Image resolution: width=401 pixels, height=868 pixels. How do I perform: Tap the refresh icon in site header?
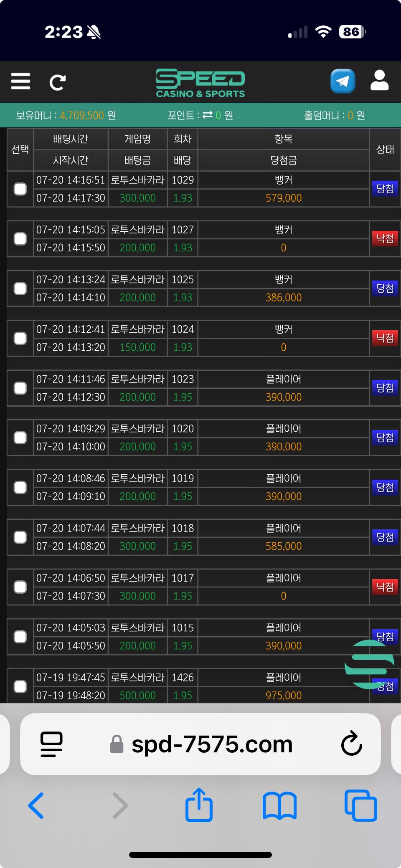coord(57,82)
